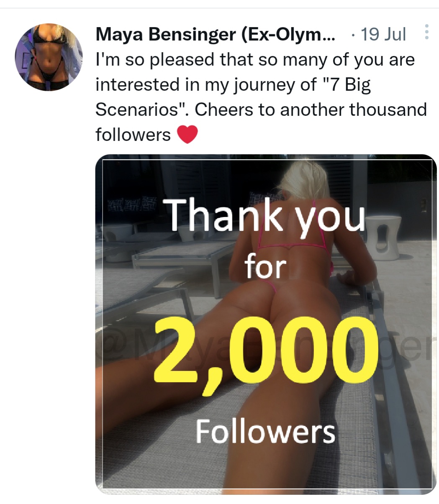
Task: Click the 19 Jul tweet timestamp
Action: pyautogui.click(x=383, y=34)
